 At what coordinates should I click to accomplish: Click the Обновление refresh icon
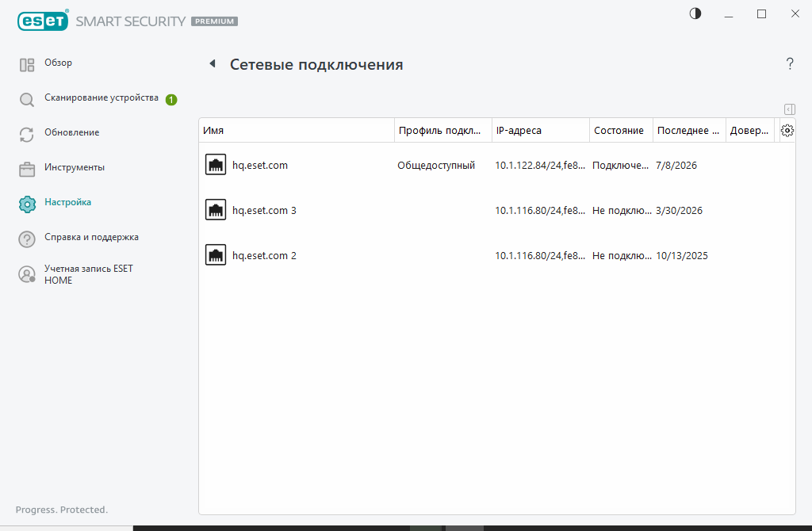(x=27, y=135)
